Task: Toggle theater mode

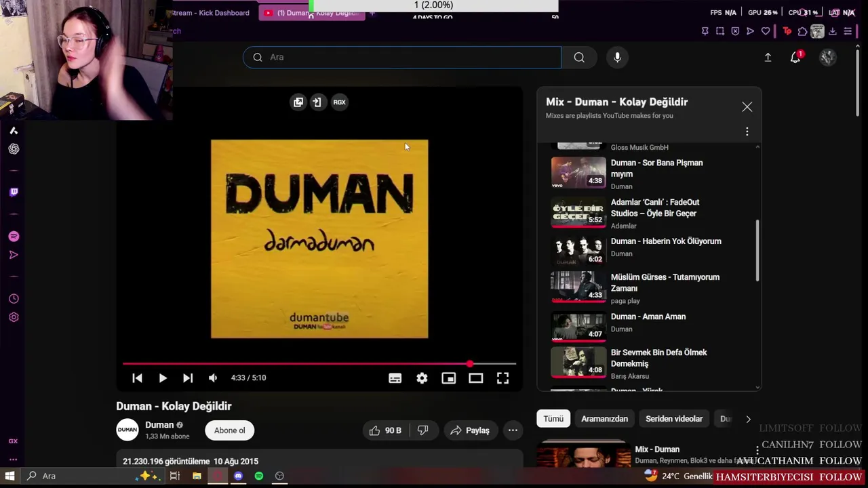Action: tap(476, 378)
